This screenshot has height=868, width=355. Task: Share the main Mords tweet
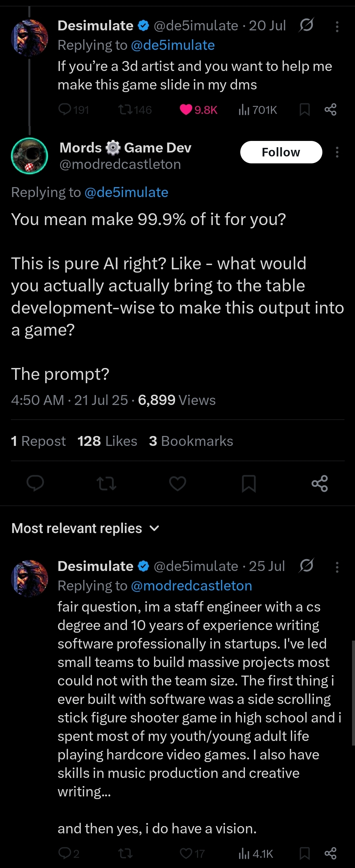click(320, 484)
